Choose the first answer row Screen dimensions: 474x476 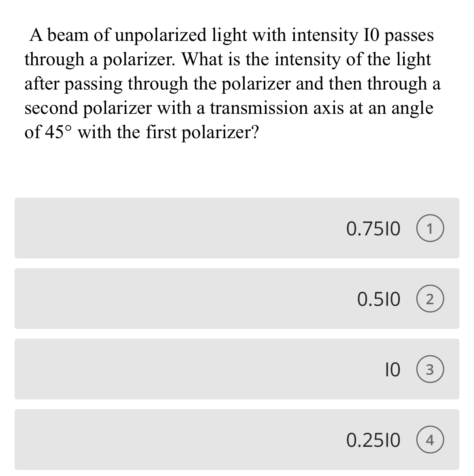237,228
